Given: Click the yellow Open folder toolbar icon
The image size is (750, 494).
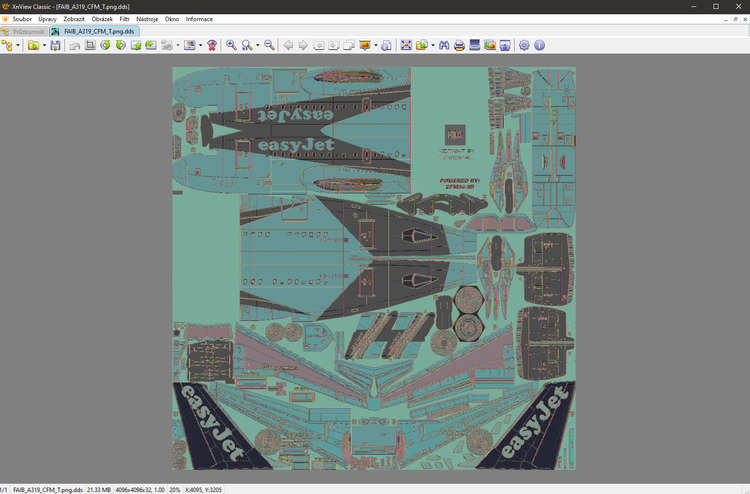Looking at the screenshot, I should [33, 45].
